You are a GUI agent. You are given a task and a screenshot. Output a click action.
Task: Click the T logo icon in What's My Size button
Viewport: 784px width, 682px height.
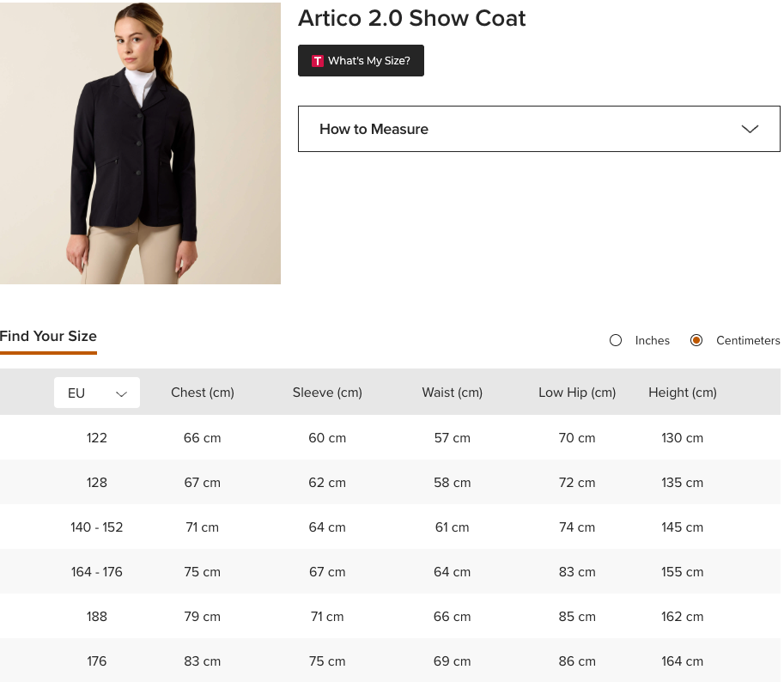tap(318, 60)
